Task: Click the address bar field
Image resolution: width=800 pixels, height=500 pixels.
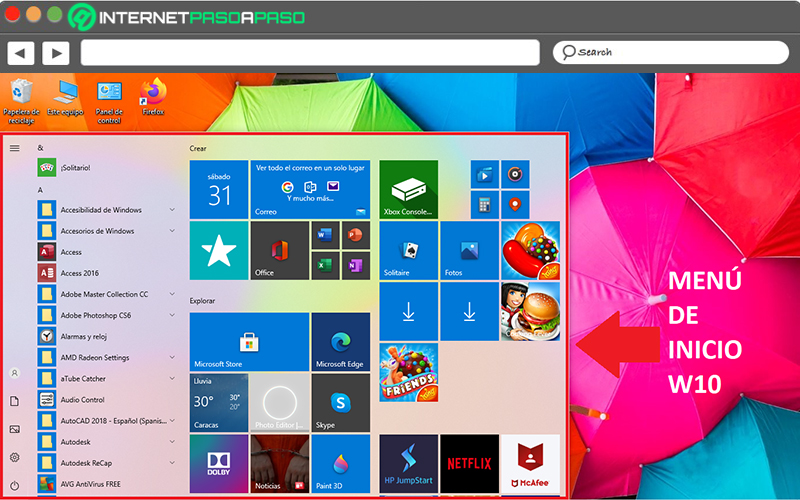Action: click(310, 53)
